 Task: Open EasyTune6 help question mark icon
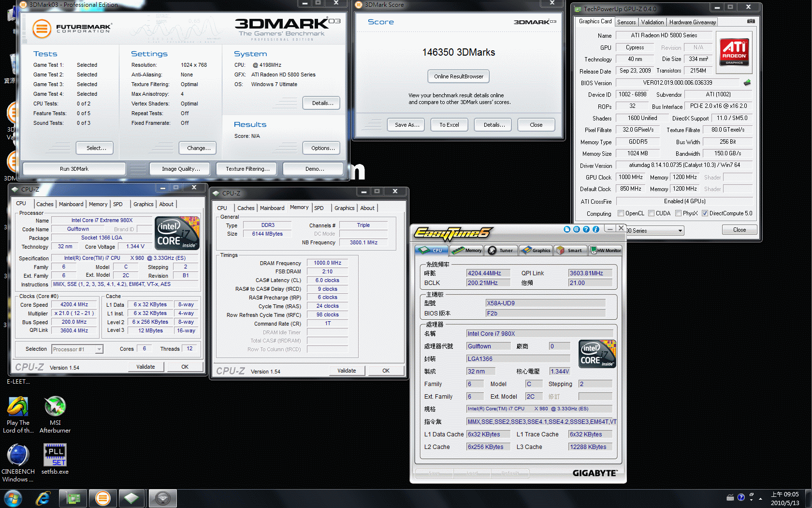click(586, 229)
